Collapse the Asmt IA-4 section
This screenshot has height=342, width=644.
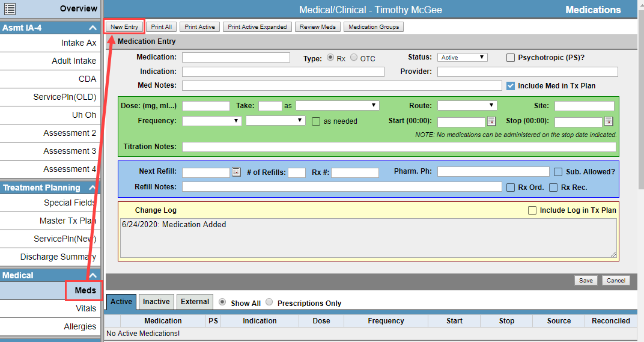[93, 28]
